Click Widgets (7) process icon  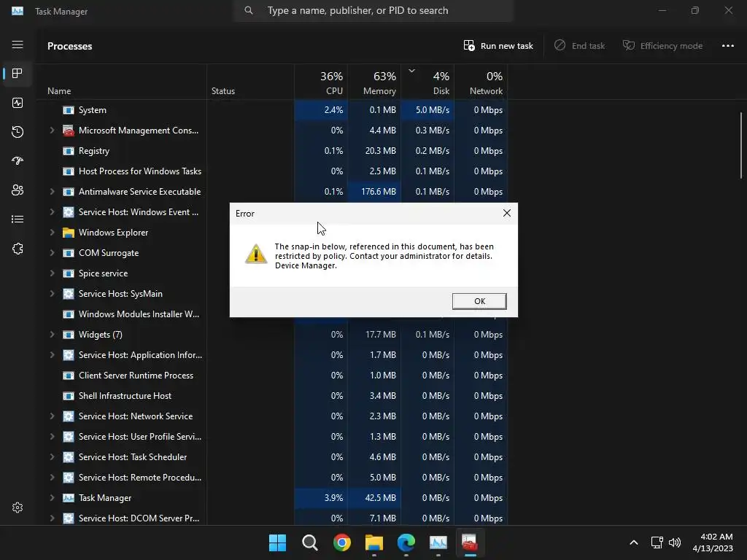[x=69, y=334]
